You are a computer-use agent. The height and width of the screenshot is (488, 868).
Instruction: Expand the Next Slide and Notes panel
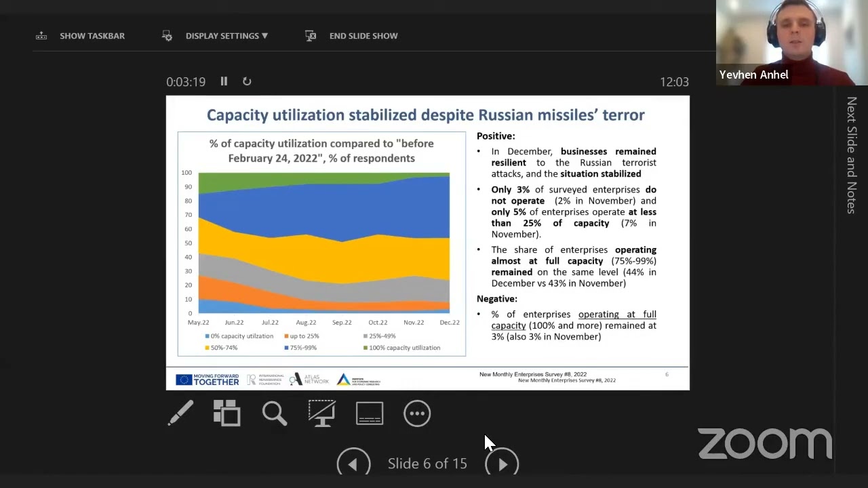pos(851,156)
